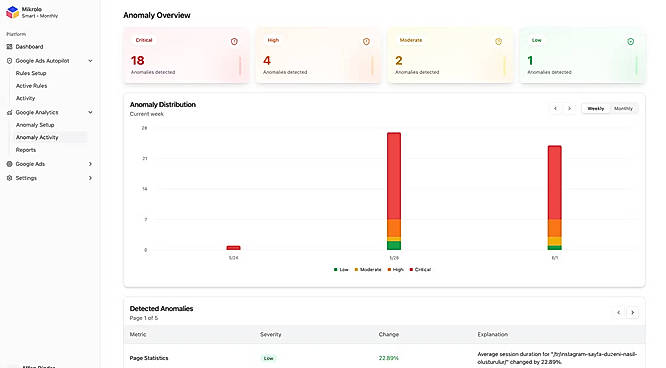
Task: Go to next page of Detected Anomalies
Action: 632,313
